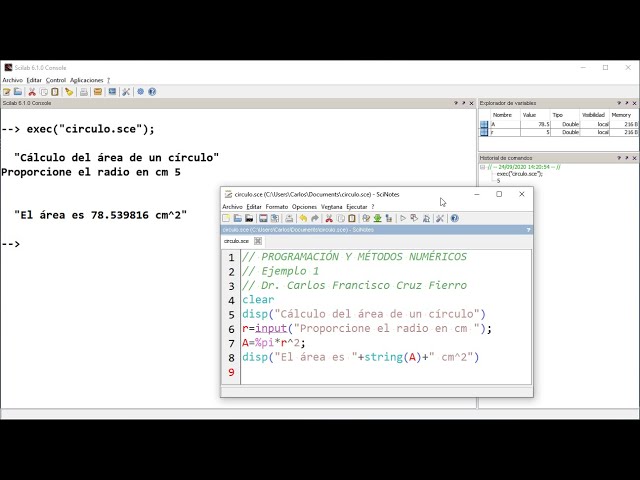This screenshot has height=480, width=640.
Task: Click Save icon in SciNotes toolbar
Action: 263,218
